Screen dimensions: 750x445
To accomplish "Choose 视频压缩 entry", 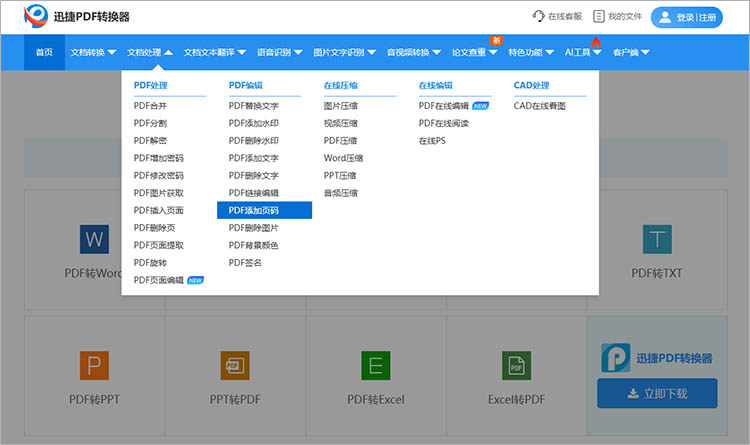I will click(341, 123).
